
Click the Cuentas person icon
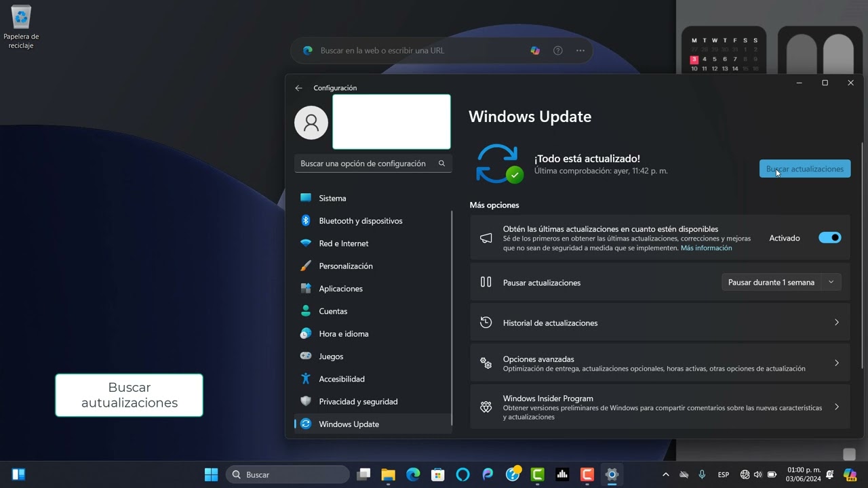pyautogui.click(x=306, y=311)
